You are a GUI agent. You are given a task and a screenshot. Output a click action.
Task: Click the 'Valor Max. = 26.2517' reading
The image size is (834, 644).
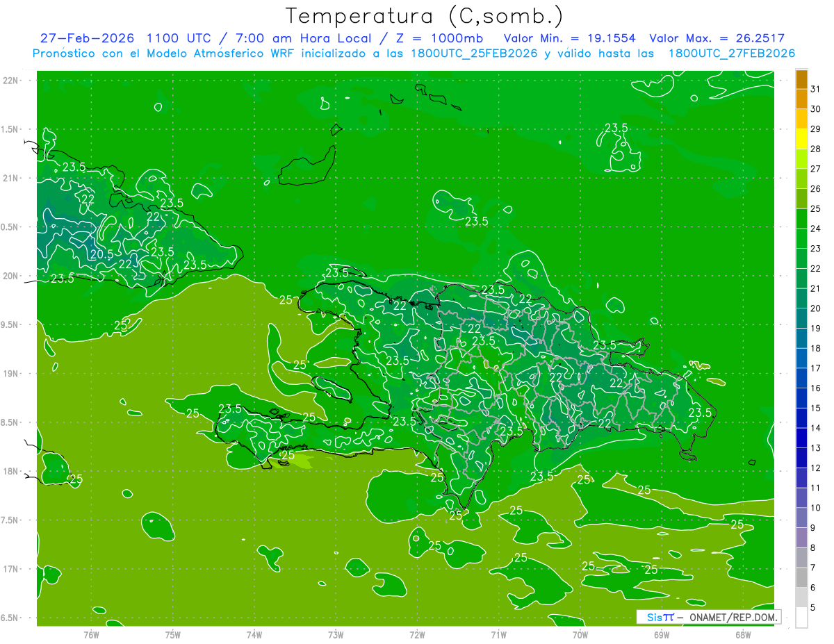click(x=717, y=38)
